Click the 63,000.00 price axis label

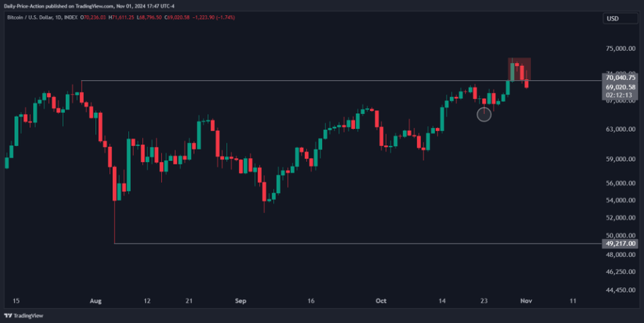point(621,130)
